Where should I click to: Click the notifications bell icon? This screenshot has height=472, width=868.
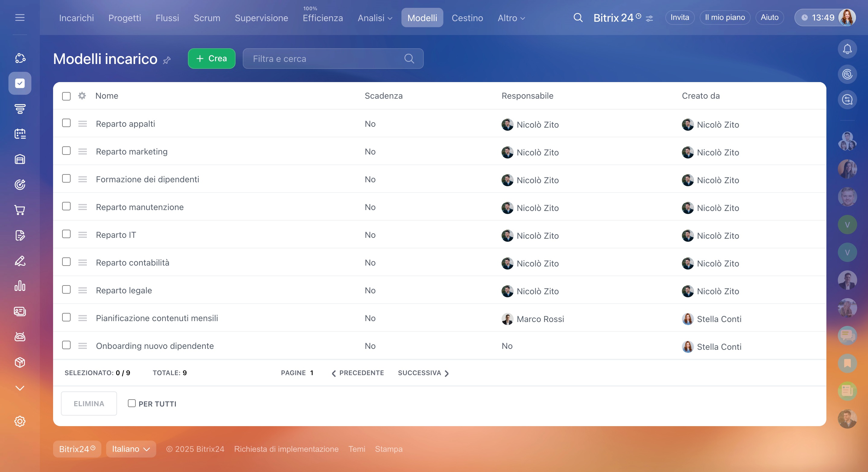tap(847, 49)
